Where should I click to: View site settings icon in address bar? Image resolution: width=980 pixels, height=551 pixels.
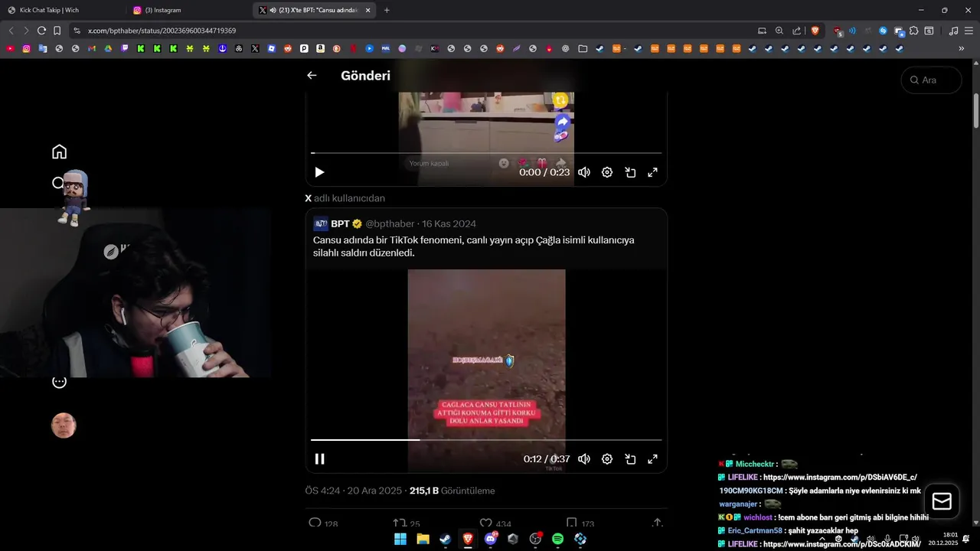[76, 31]
